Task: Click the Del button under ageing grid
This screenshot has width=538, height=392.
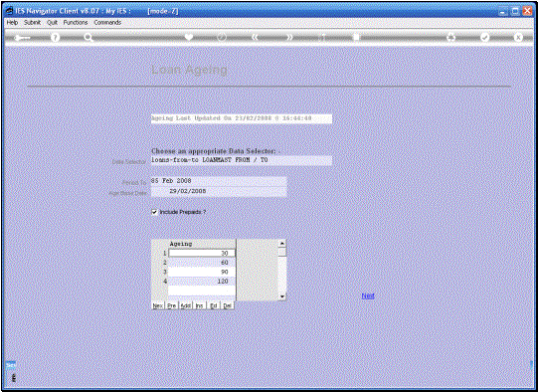Action: click(227, 305)
